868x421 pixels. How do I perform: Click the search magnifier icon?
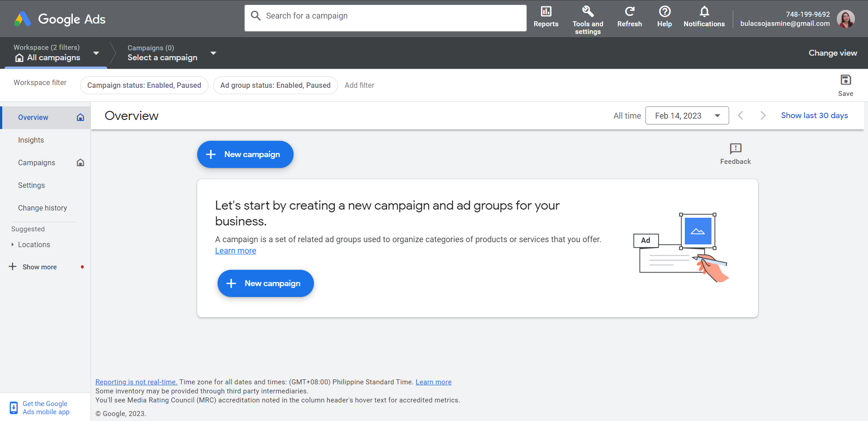coord(256,16)
